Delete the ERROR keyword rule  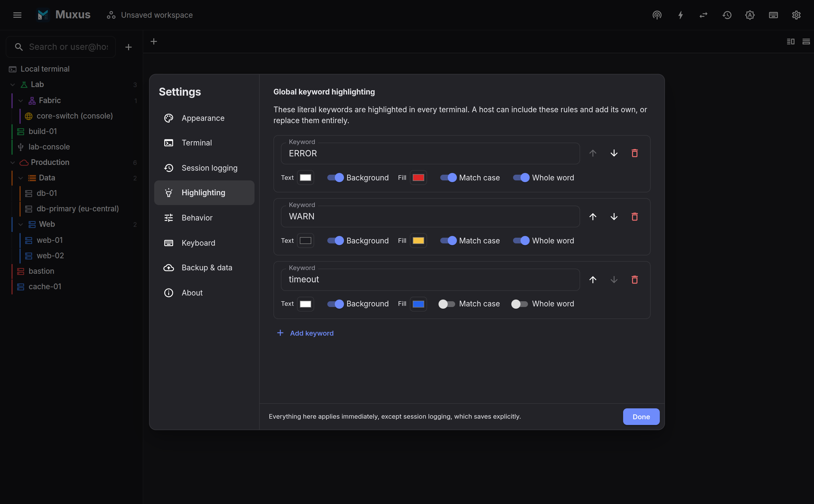(635, 153)
